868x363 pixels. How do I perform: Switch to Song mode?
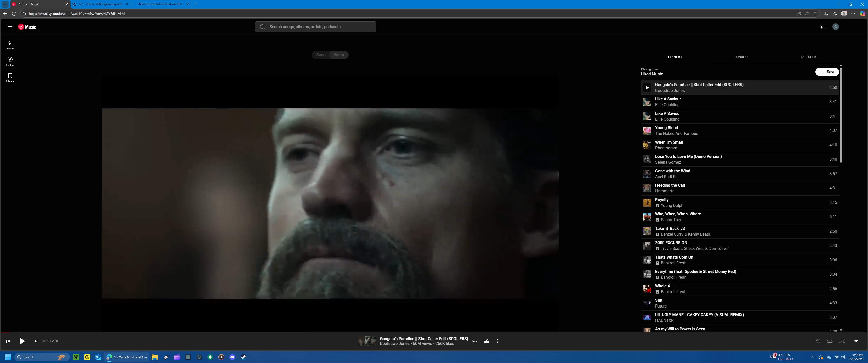321,55
